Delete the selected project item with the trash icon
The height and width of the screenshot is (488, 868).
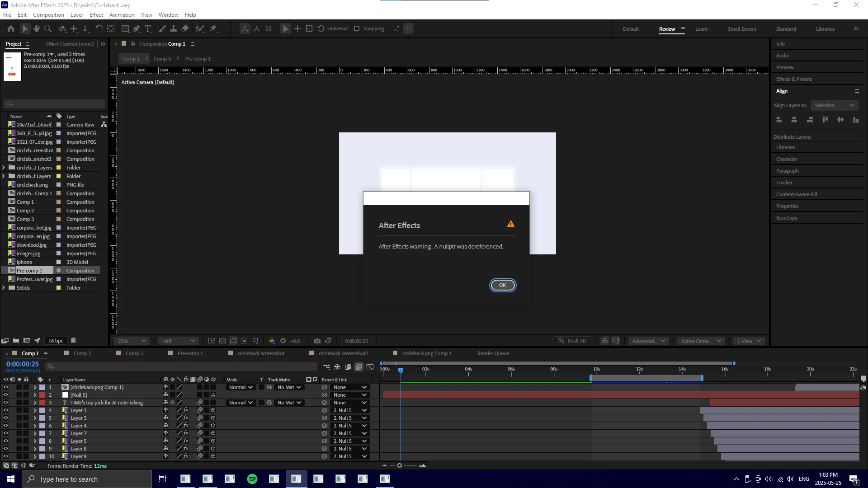click(x=74, y=341)
